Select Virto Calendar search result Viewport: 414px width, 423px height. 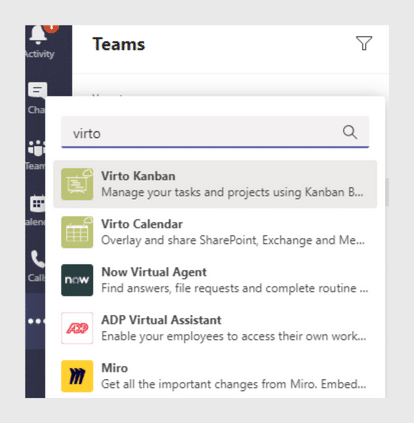[x=215, y=232]
